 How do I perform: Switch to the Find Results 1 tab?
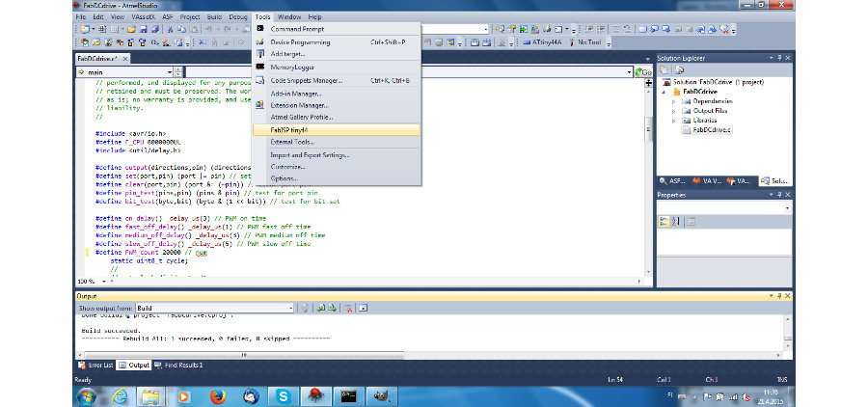[x=178, y=365]
